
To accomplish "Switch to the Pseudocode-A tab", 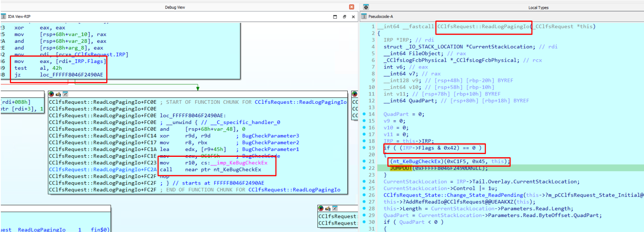I will point(380,17).
